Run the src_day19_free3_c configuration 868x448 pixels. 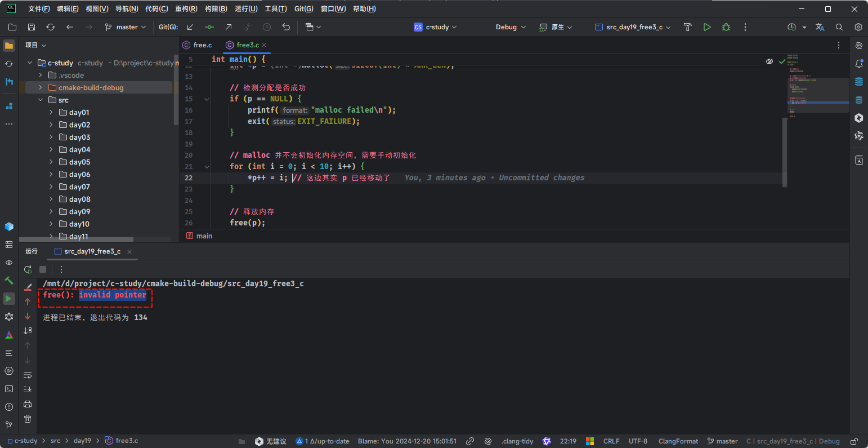coord(707,27)
